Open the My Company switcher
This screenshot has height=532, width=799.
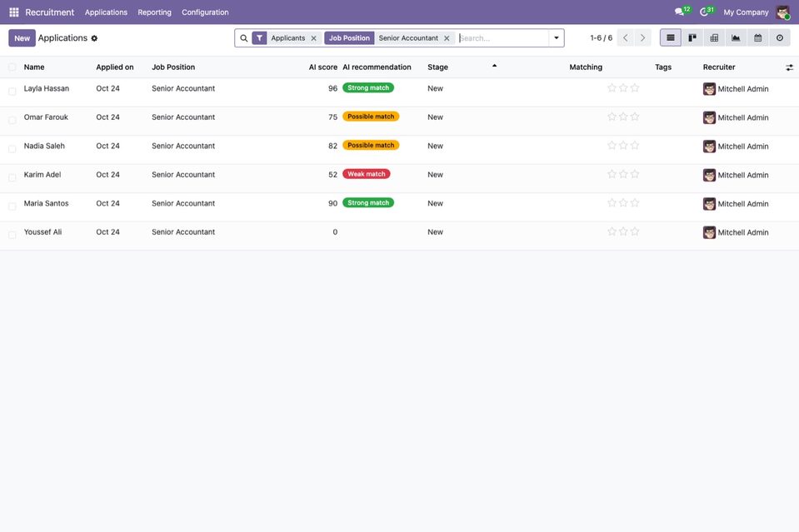coord(746,12)
